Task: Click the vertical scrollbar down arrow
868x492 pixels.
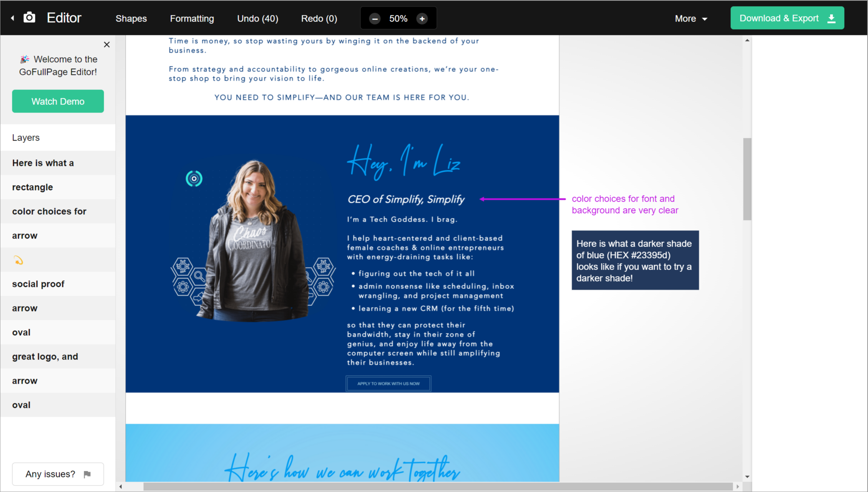Action: coord(747,477)
